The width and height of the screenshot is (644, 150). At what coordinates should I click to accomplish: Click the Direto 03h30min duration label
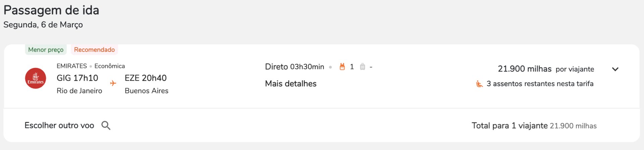click(294, 67)
